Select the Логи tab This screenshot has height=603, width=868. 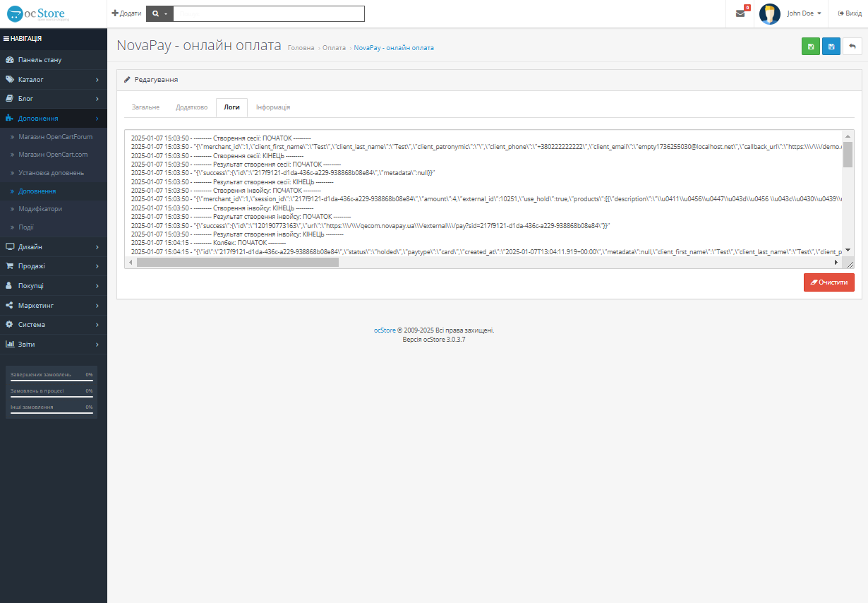pyautogui.click(x=231, y=107)
